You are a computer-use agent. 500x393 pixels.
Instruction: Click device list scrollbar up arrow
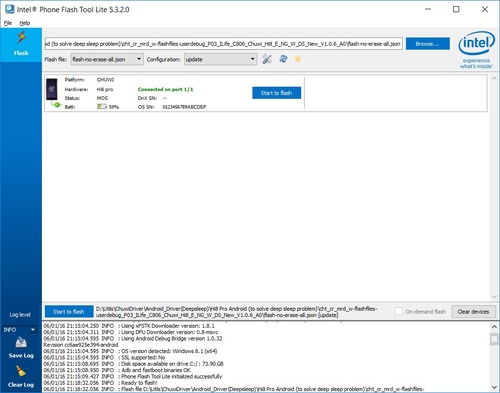494,79
